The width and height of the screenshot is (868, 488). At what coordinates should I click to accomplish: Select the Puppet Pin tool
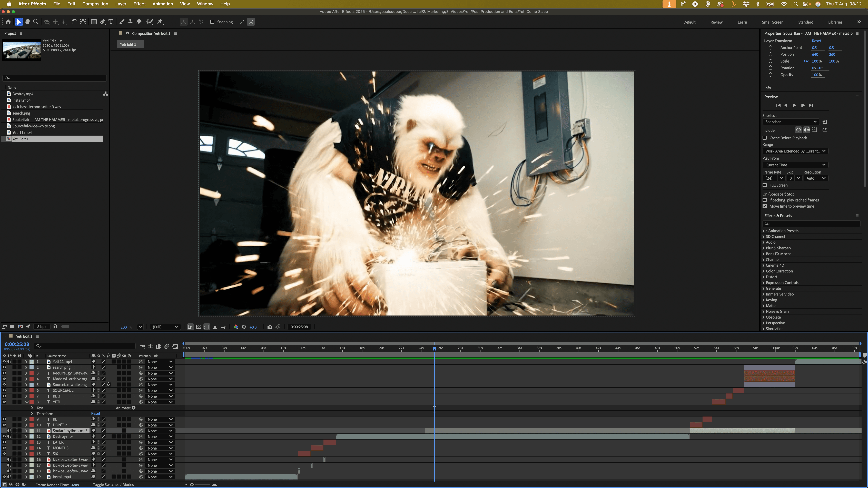click(x=160, y=22)
